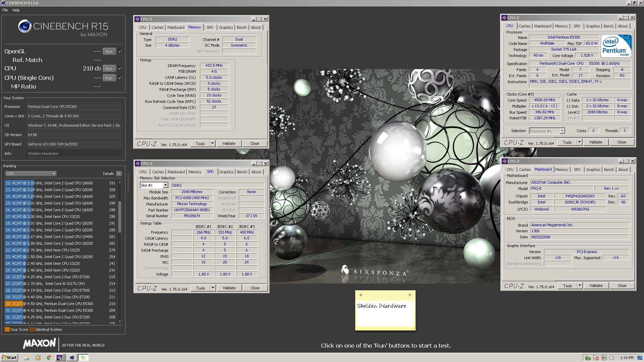
Task: Open Bench tab in CPU tab CPU-Z window
Action: [608, 26]
